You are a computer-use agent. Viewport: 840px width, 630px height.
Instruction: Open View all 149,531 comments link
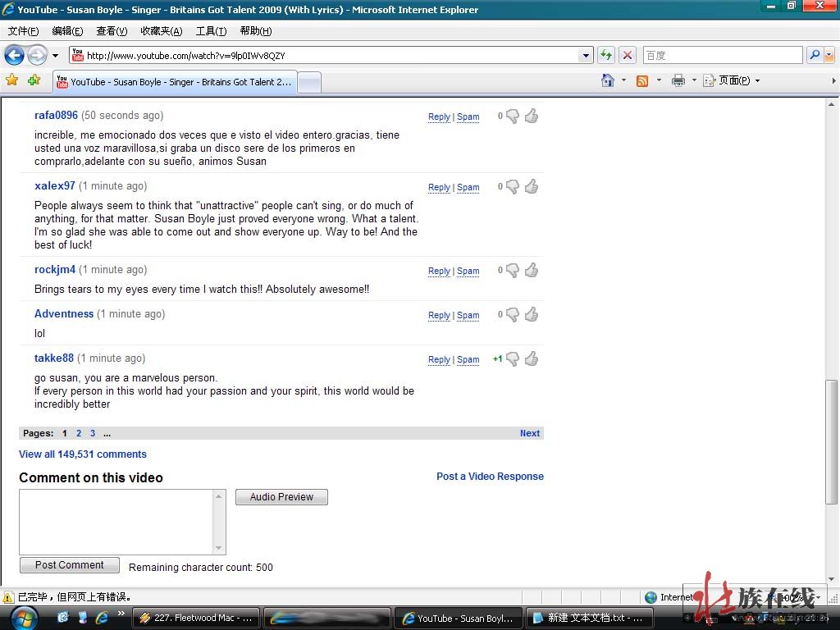83,454
